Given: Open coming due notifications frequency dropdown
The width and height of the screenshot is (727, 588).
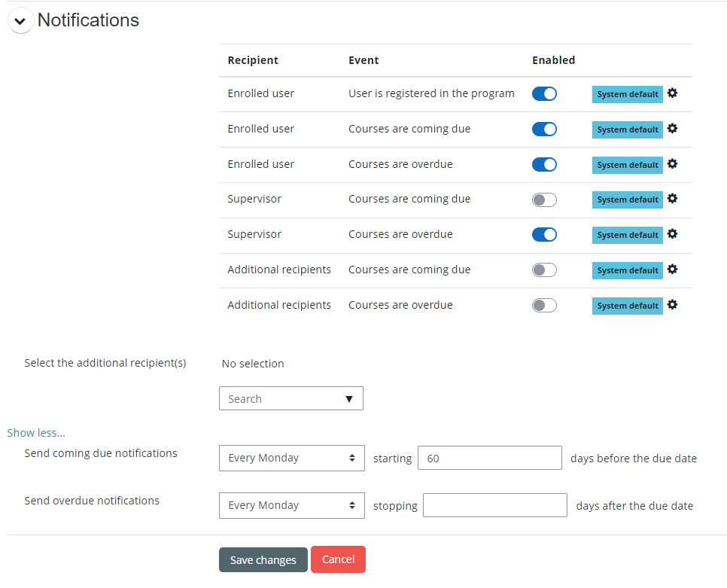Looking at the screenshot, I should tap(291, 458).
